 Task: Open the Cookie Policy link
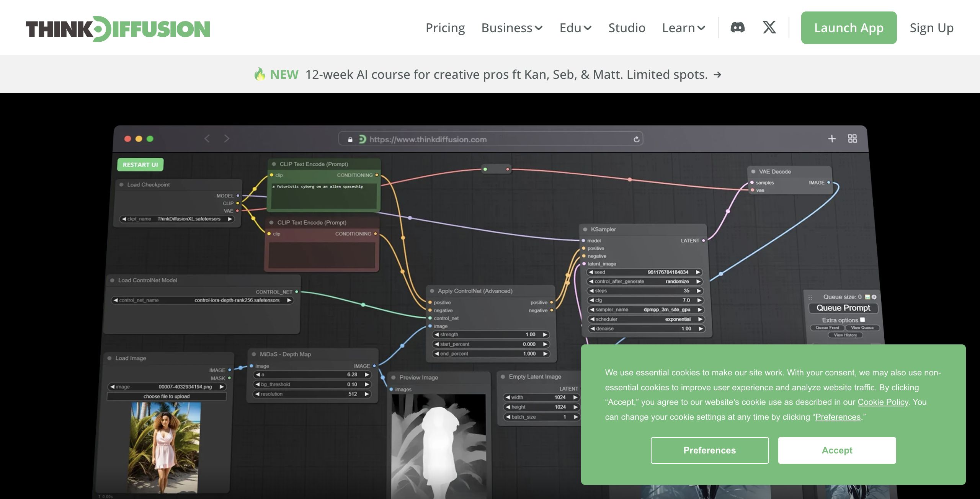[x=882, y=402]
